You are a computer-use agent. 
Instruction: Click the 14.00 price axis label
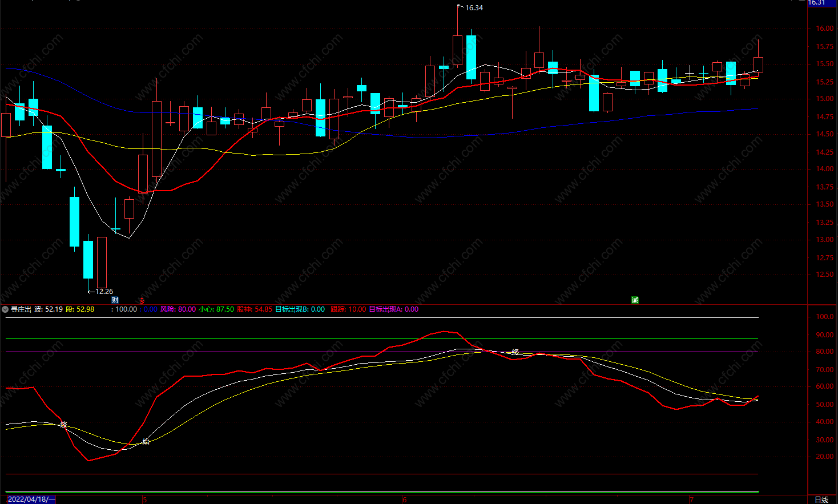(x=824, y=169)
